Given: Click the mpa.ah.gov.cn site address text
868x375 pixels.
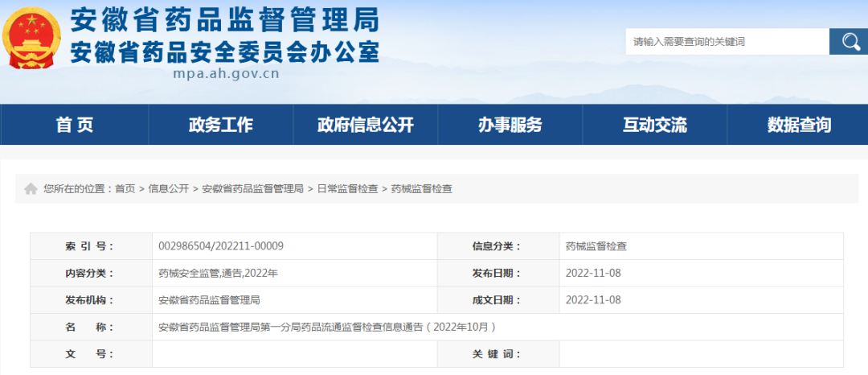Looking at the screenshot, I should 226,74.
